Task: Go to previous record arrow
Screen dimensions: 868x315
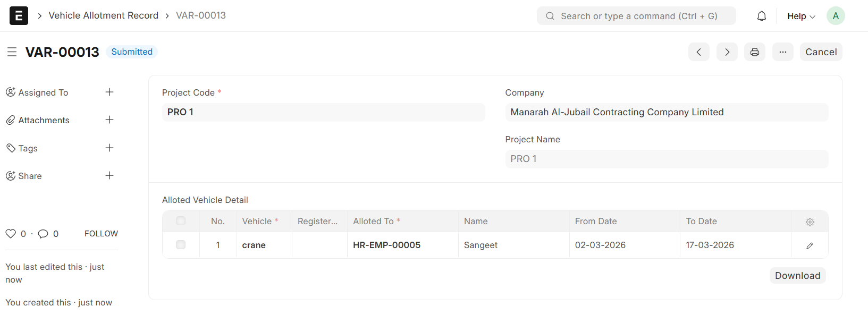Action: pyautogui.click(x=698, y=52)
